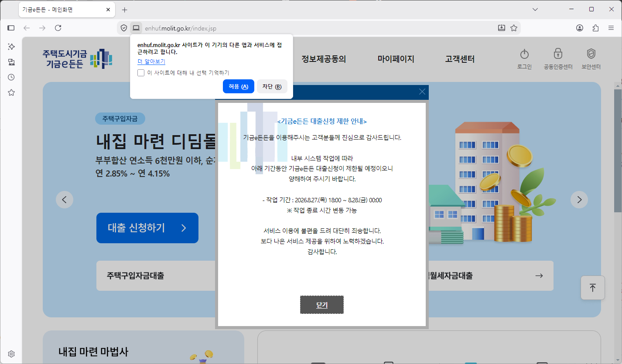Open the 고객센터 menu
The image size is (622, 364).
(x=460, y=59)
